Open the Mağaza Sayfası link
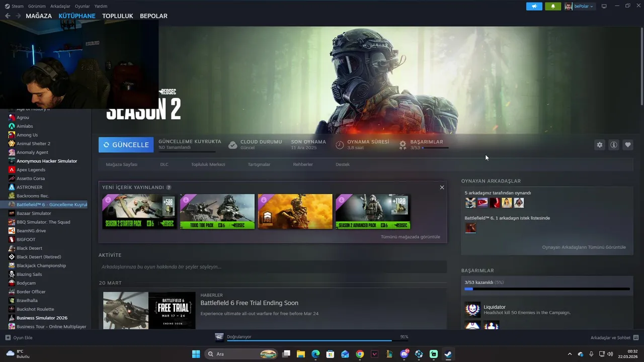 coord(121,164)
